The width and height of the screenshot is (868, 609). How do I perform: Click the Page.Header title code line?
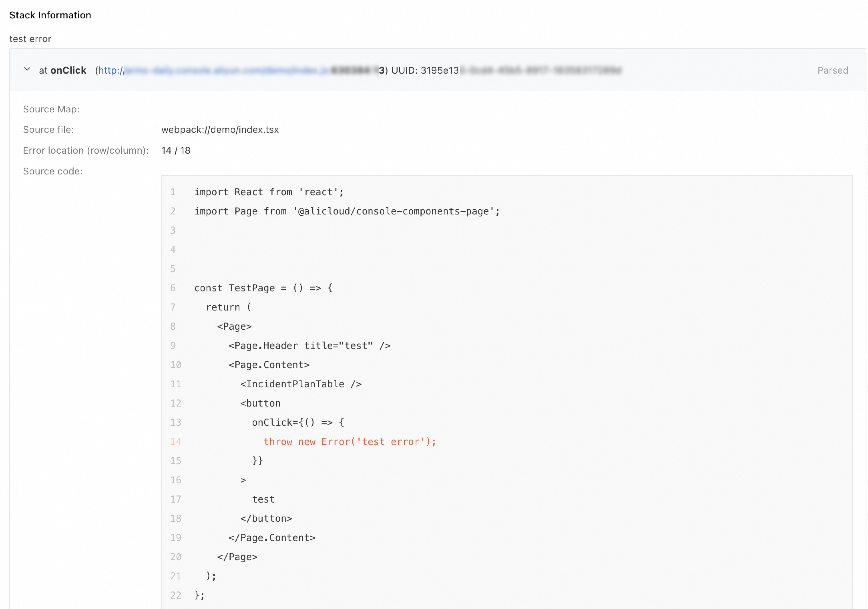[309, 346]
